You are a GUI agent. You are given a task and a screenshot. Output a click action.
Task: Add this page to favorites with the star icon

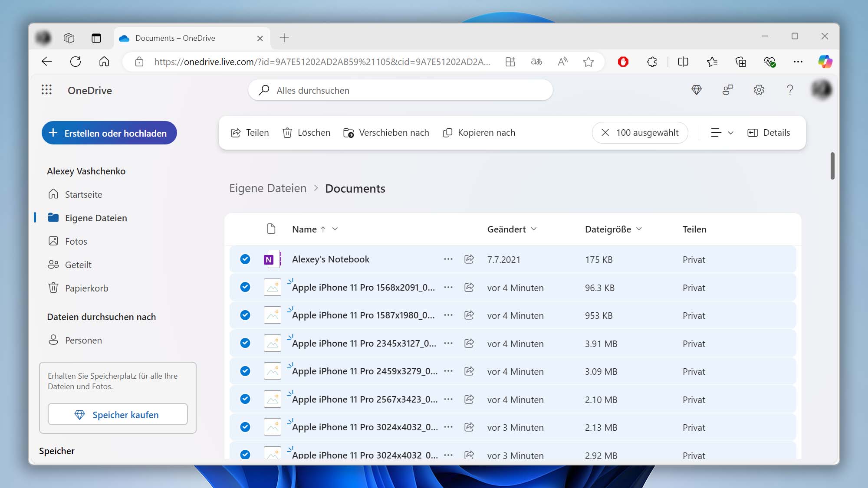(x=588, y=62)
